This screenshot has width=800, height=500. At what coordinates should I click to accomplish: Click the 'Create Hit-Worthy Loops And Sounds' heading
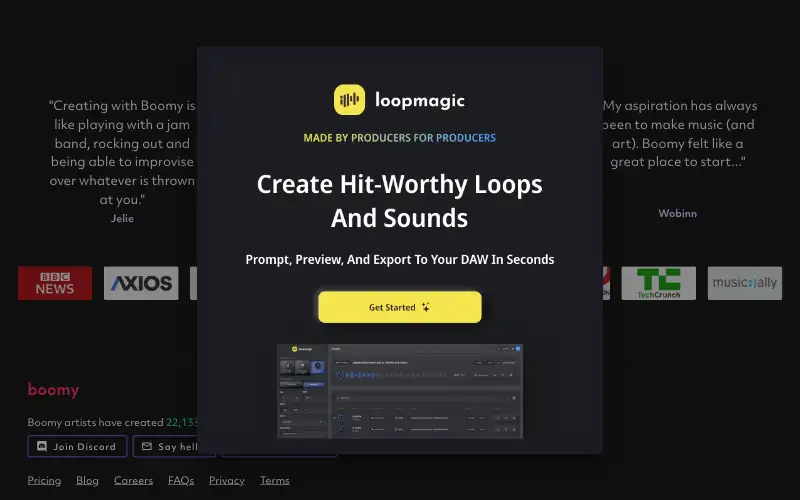(x=399, y=201)
